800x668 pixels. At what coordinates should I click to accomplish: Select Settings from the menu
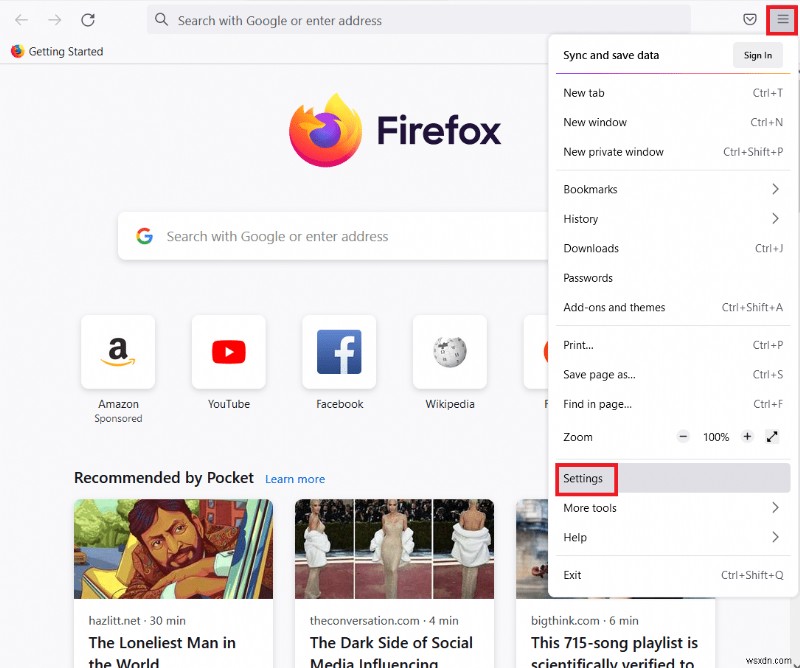[585, 479]
